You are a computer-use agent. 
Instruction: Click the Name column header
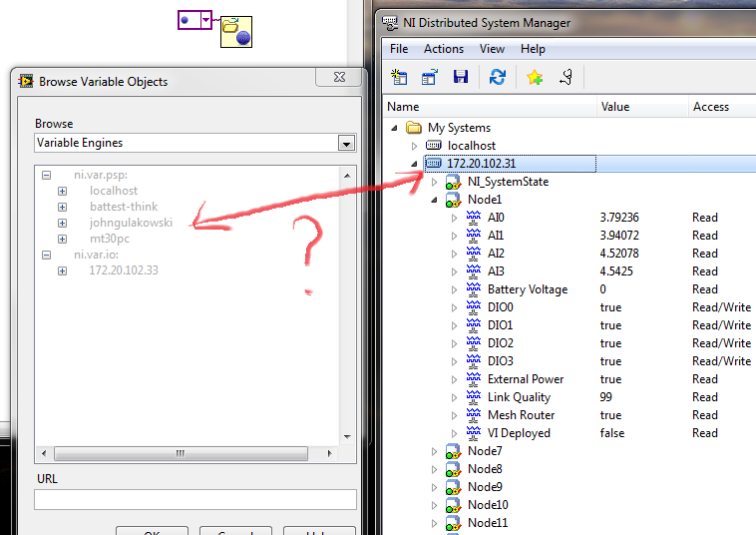[x=490, y=107]
